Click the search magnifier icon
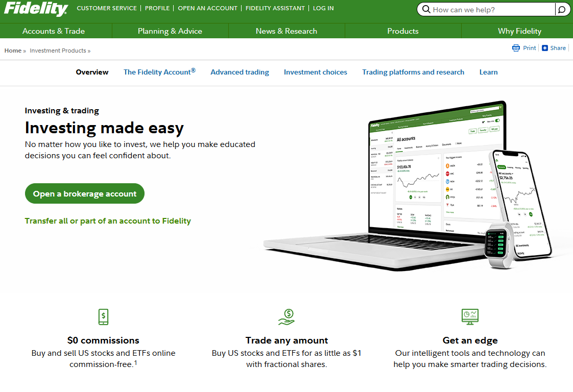Image resolution: width=573 pixels, height=392 pixels. (426, 10)
